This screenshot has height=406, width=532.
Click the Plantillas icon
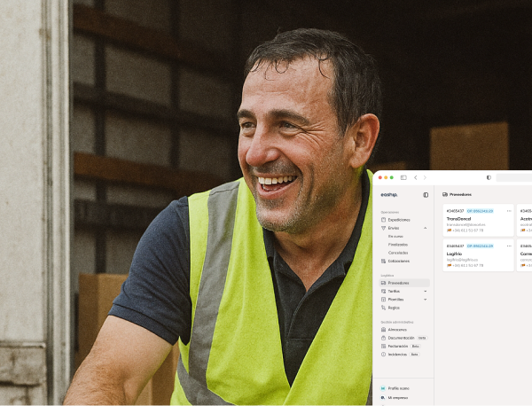coord(383,300)
